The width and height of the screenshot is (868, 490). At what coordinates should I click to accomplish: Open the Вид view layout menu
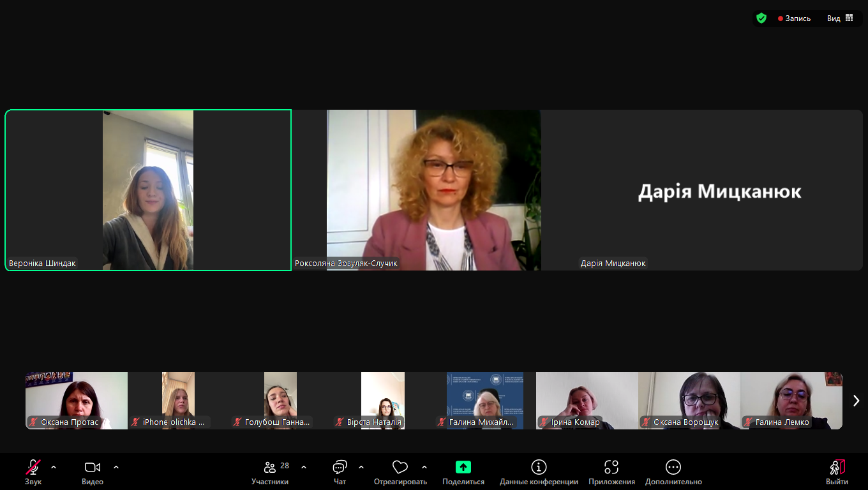(x=840, y=19)
